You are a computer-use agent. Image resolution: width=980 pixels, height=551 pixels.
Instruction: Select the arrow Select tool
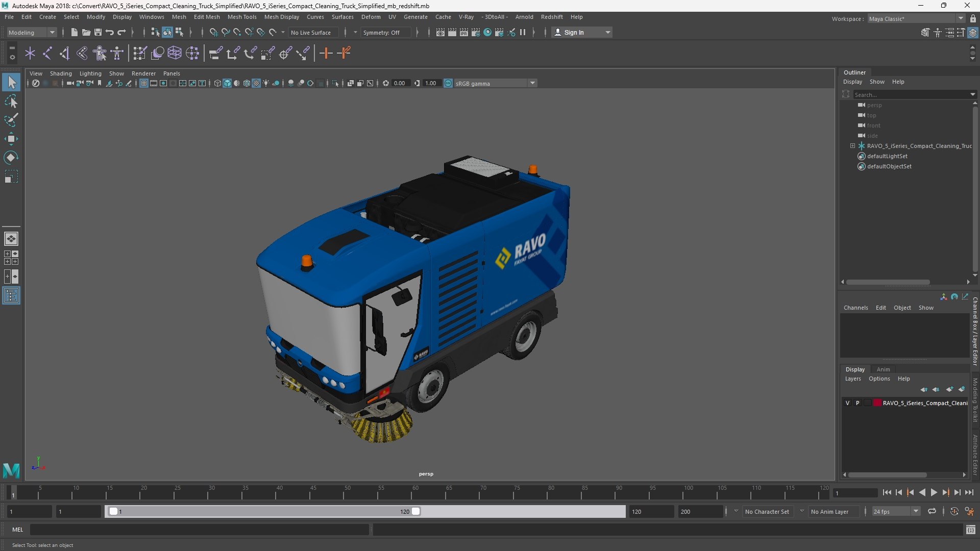11,82
